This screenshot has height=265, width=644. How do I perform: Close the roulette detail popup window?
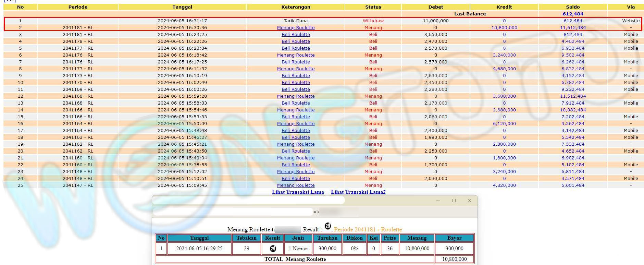click(x=470, y=201)
